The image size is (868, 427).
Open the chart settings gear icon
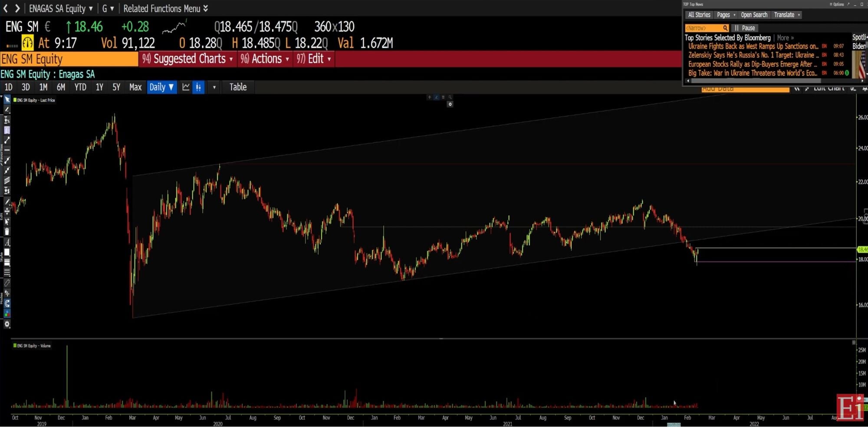click(x=7, y=324)
